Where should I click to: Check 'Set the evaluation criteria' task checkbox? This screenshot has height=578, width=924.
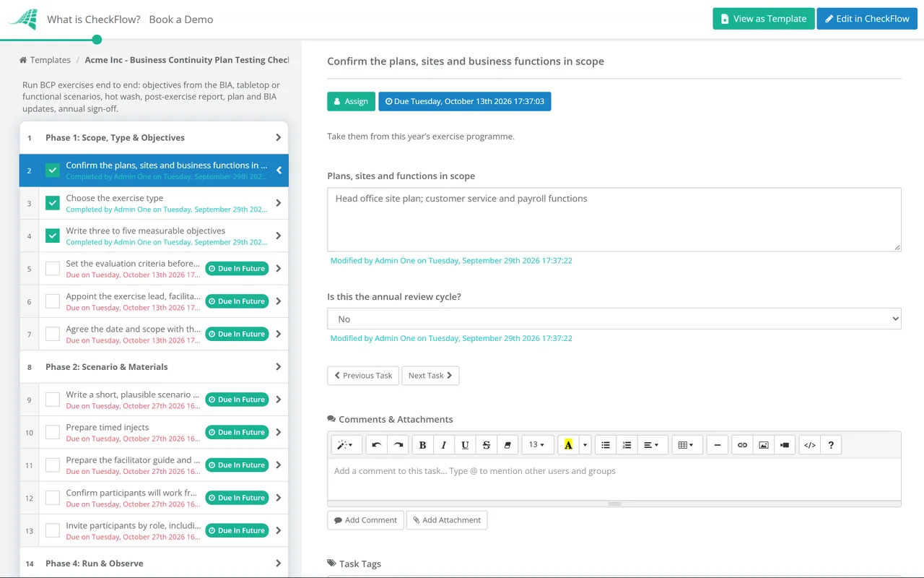[x=53, y=269]
